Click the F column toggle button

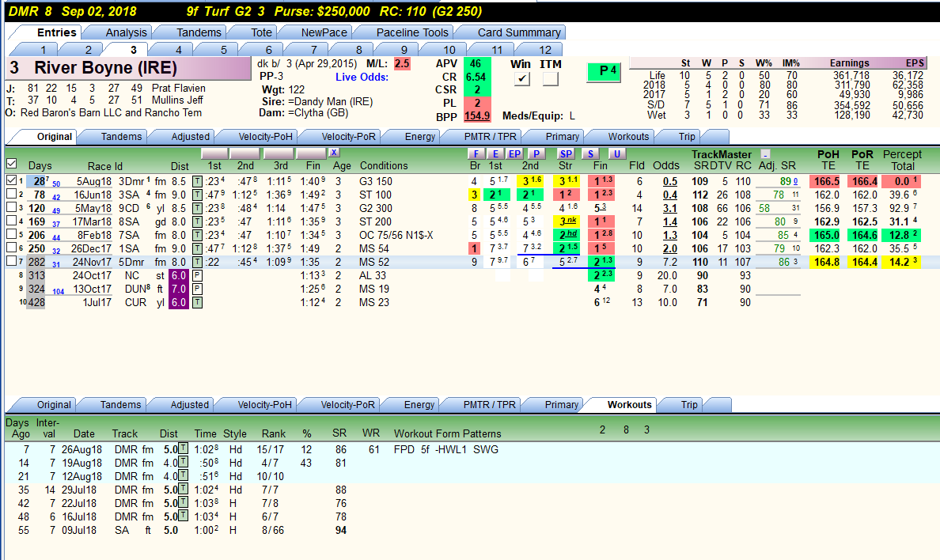click(x=476, y=154)
